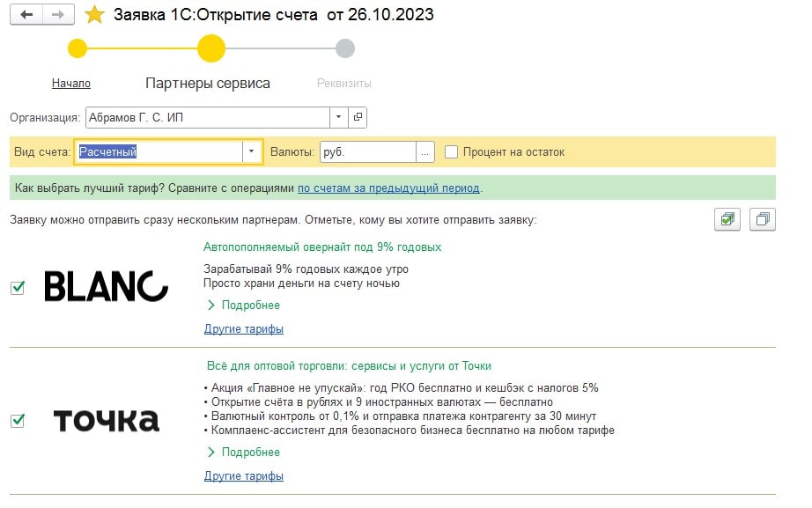Open по счетам за предыдущий период link
The height and width of the screenshot is (508, 812).
388,188
